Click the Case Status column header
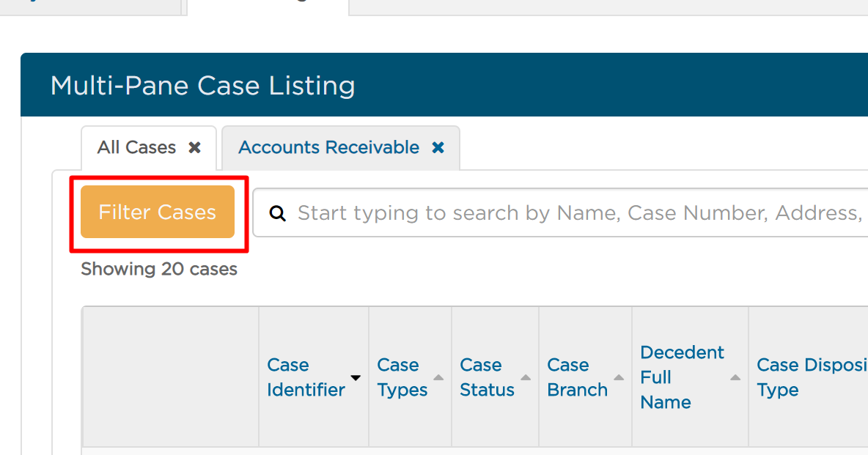This screenshot has width=868, height=455. (x=487, y=377)
